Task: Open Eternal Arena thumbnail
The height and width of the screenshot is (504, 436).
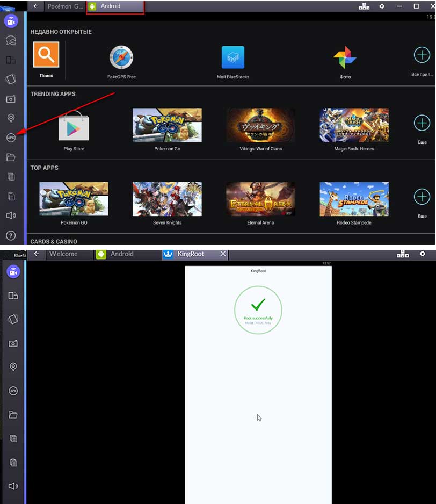Action: click(x=260, y=199)
